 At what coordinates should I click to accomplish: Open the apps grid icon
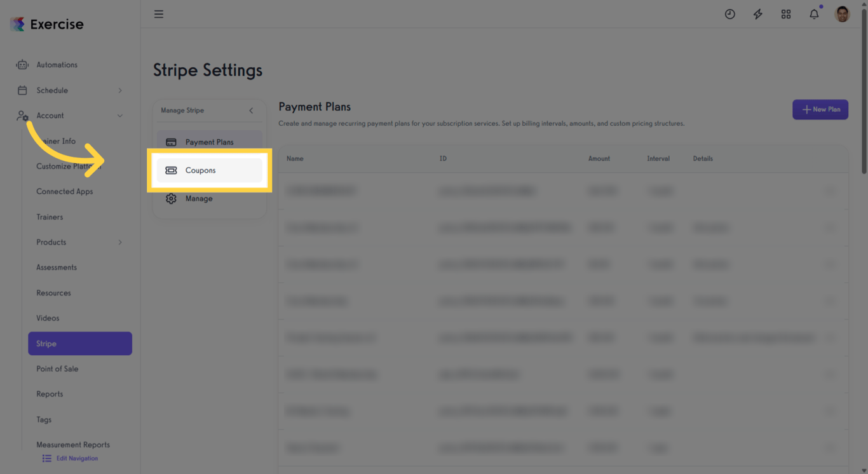tap(786, 13)
